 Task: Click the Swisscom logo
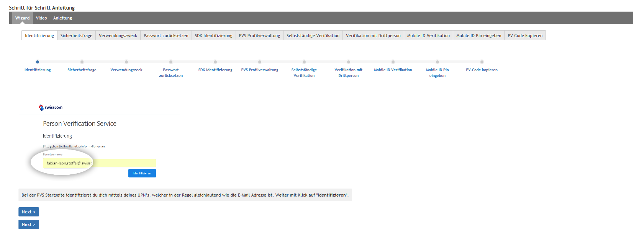tap(51, 107)
